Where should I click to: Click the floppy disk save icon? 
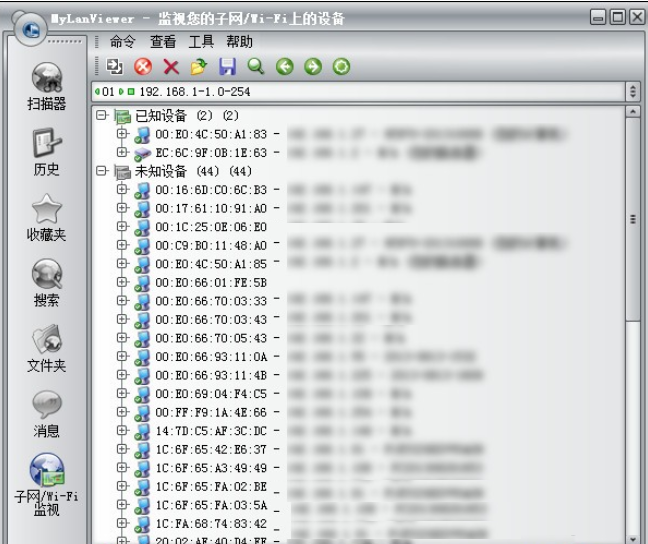227,67
